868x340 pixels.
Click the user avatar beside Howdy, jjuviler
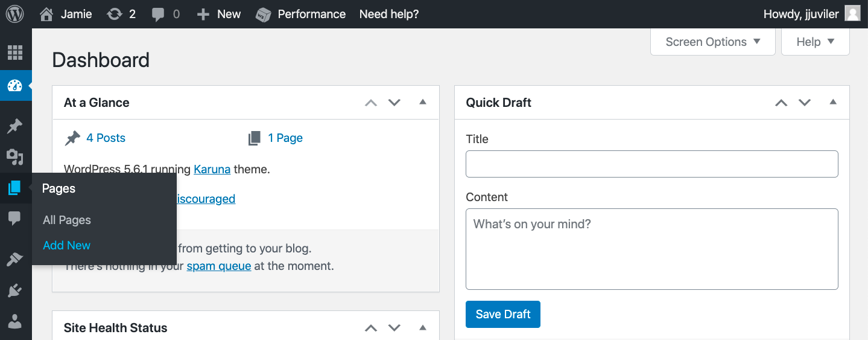pos(852,14)
